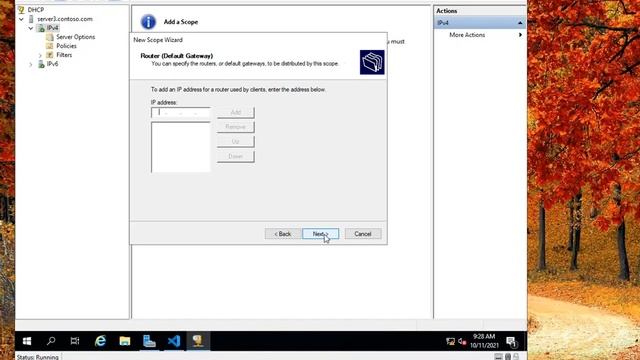Click the Add a Scope heading text

(x=181, y=22)
